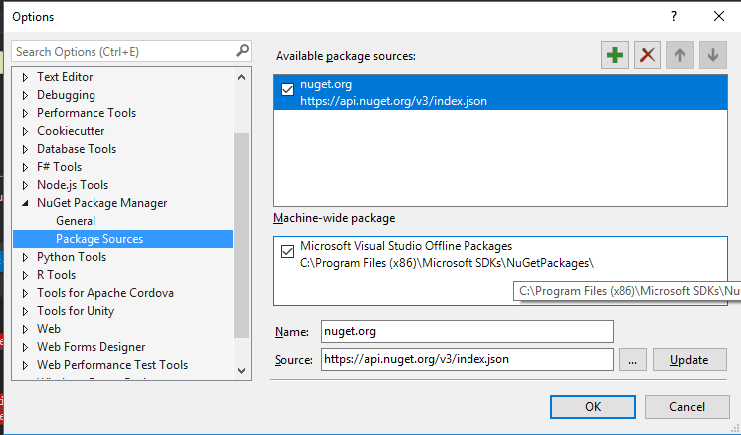Confirm with the OK button

point(593,406)
